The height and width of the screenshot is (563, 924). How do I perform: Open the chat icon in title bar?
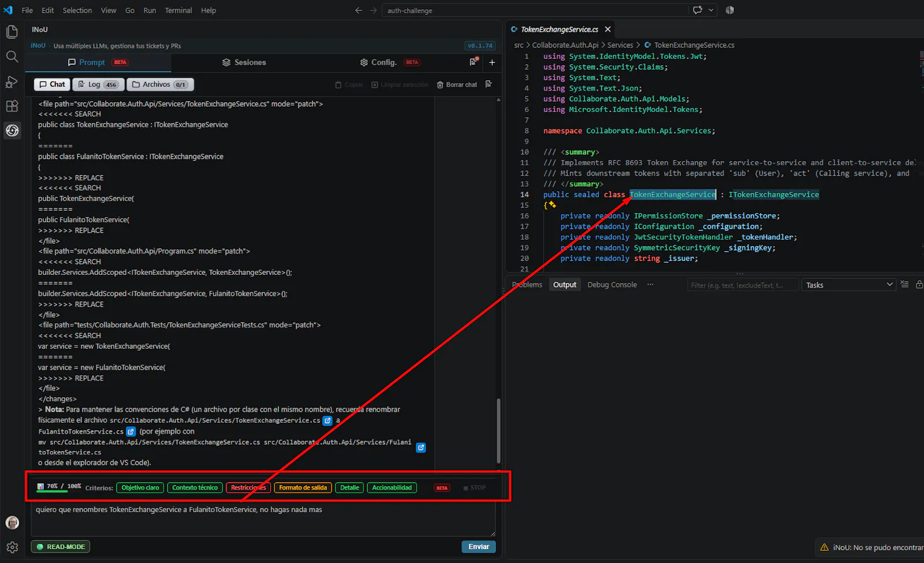698,10
